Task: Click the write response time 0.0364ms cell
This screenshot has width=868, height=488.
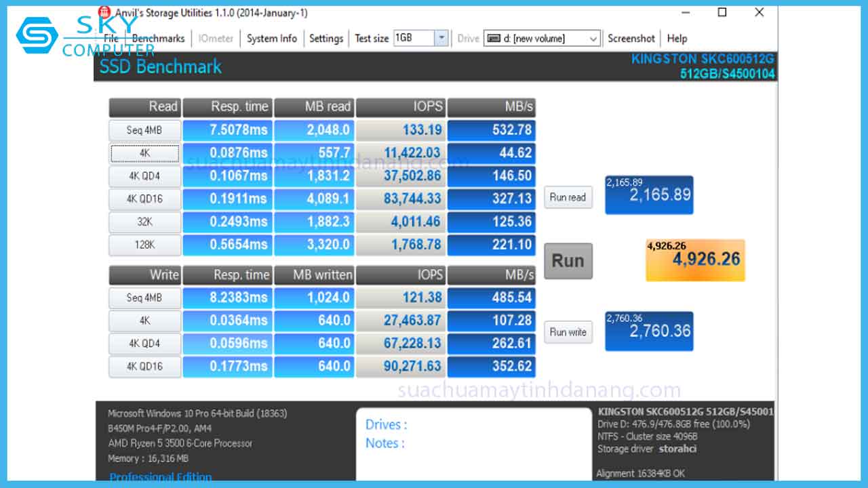Action: click(x=227, y=321)
